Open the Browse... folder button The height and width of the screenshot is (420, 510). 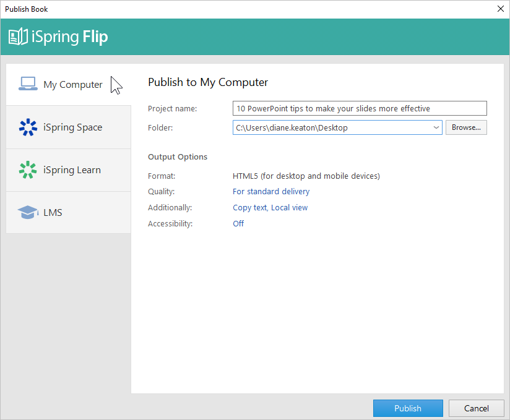[x=466, y=127]
